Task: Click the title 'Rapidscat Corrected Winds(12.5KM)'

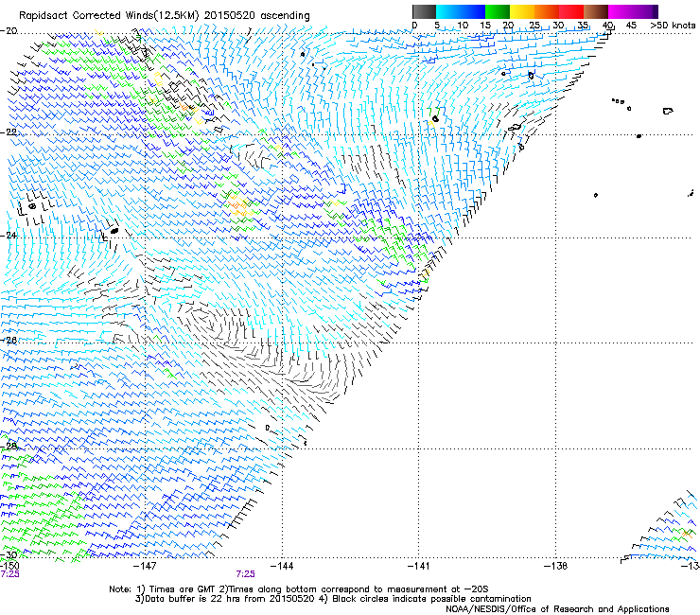Action: click(109, 16)
